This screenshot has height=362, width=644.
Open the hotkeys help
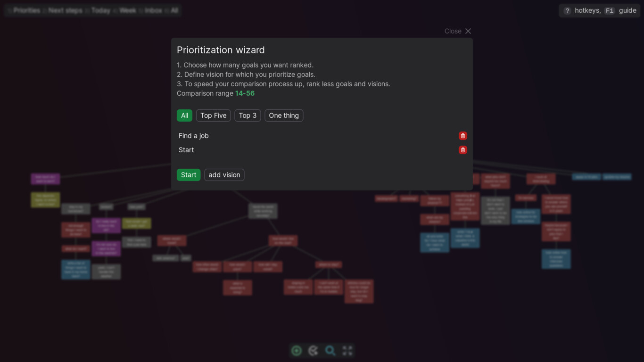point(582,10)
